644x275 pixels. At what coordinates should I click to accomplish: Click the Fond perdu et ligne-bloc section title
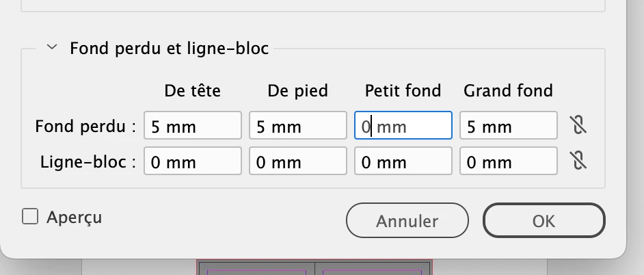tap(169, 49)
